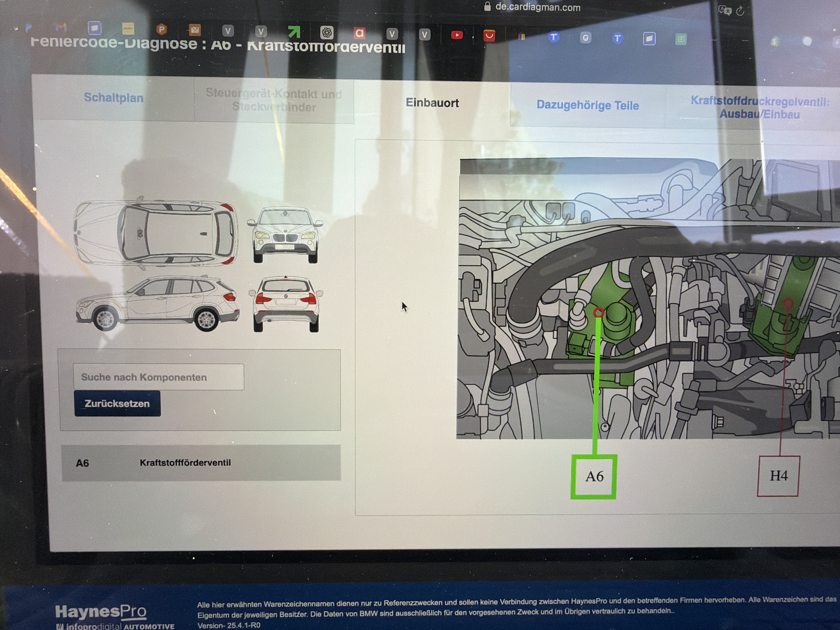Click the Safari reload page icon
This screenshot has width=840, height=630.
coord(740,11)
